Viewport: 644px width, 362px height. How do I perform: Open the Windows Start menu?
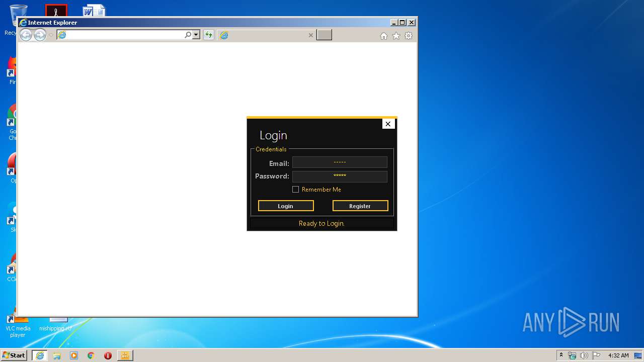(x=14, y=355)
